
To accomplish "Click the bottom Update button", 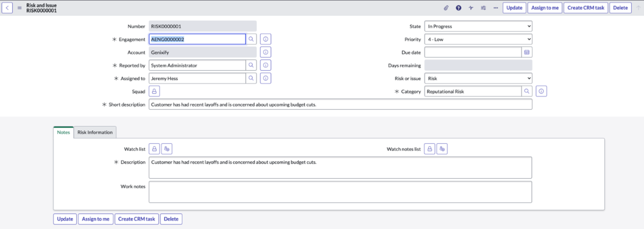I will [65, 218].
